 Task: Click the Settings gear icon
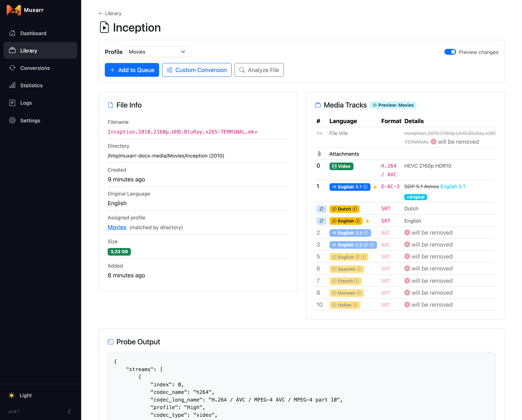pos(12,121)
